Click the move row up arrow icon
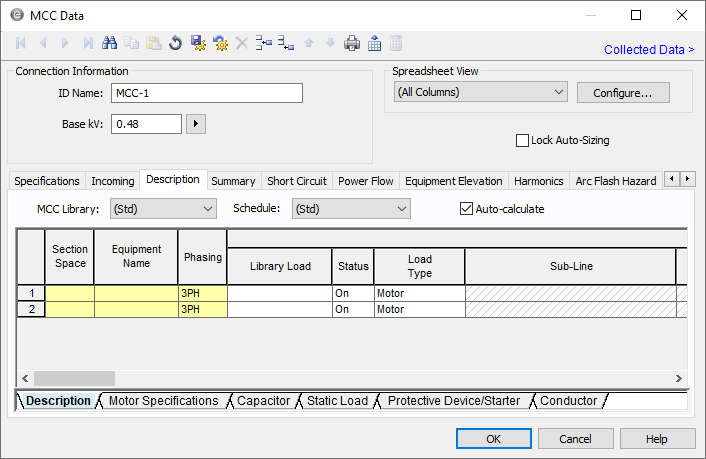The width and height of the screenshot is (706, 459). (x=308, y=43)
